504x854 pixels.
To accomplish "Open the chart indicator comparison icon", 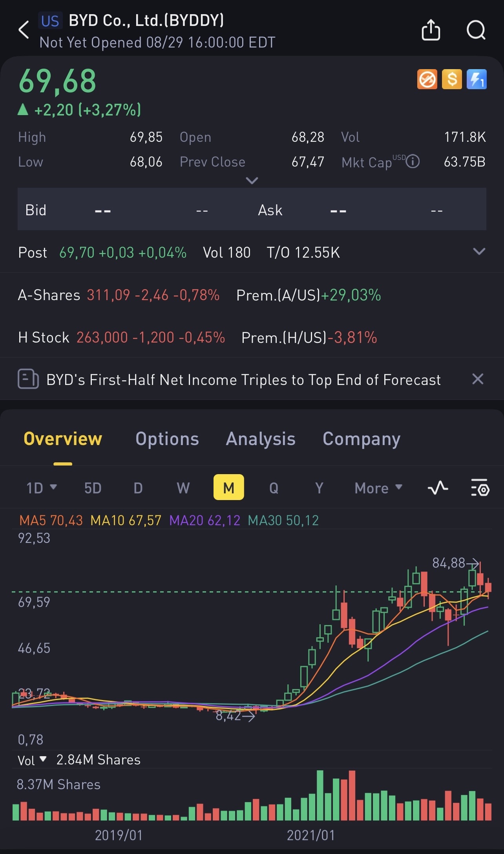I will [438, 488].
